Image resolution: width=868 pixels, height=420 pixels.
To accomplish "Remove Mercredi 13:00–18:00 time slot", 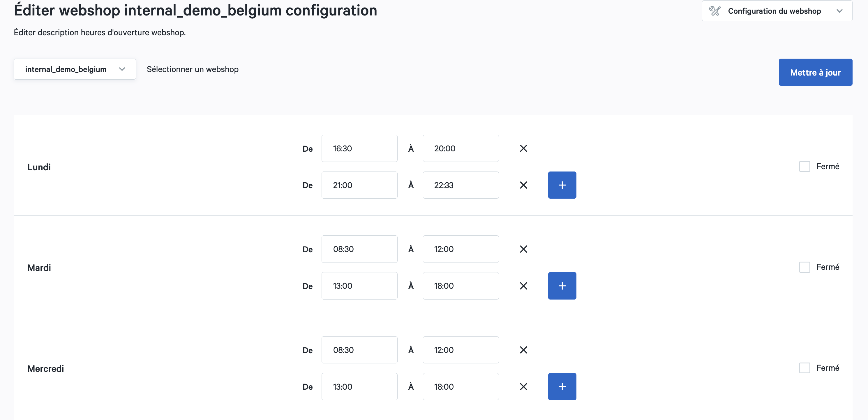I will pos(523,386).
